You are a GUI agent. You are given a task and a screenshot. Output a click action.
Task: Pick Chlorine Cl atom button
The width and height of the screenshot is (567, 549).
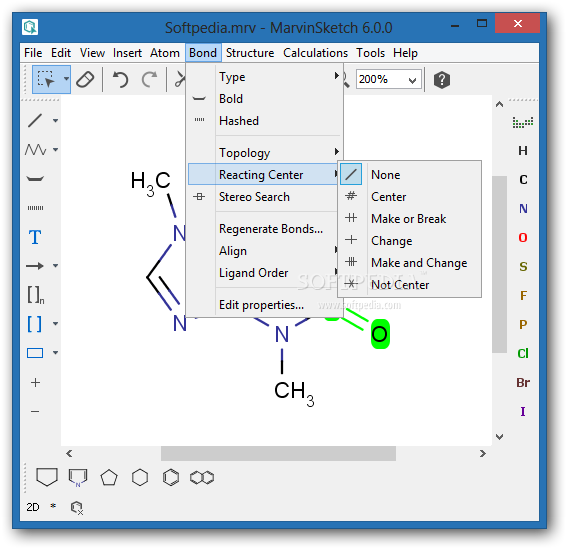tap(523, 353)
